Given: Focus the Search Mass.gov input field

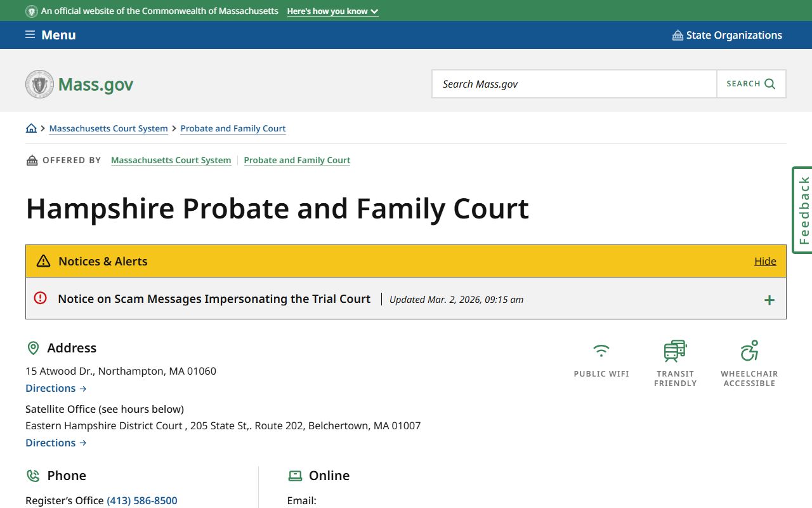Looking at the screenshot, I should pyautogui.click(x=574, y=84).
